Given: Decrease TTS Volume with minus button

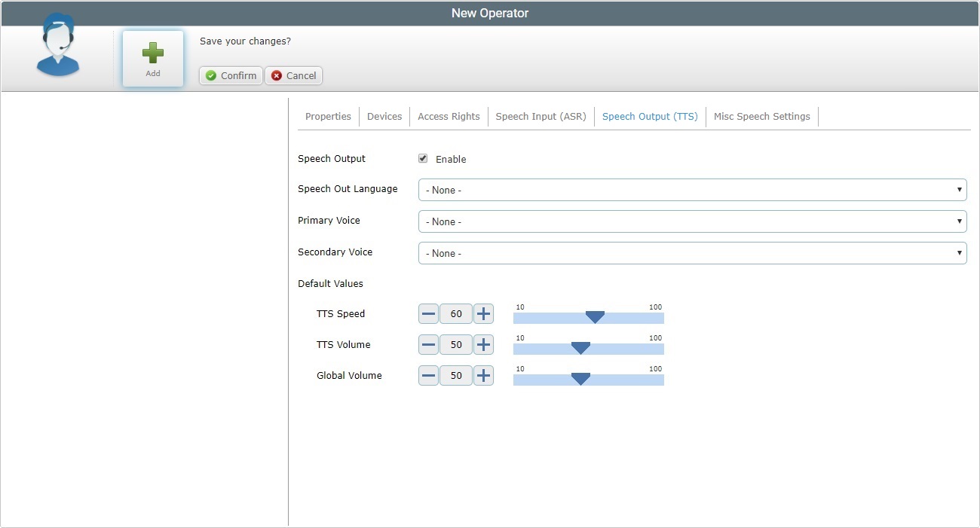Looking at the screenshot, I should click(428, 345).
